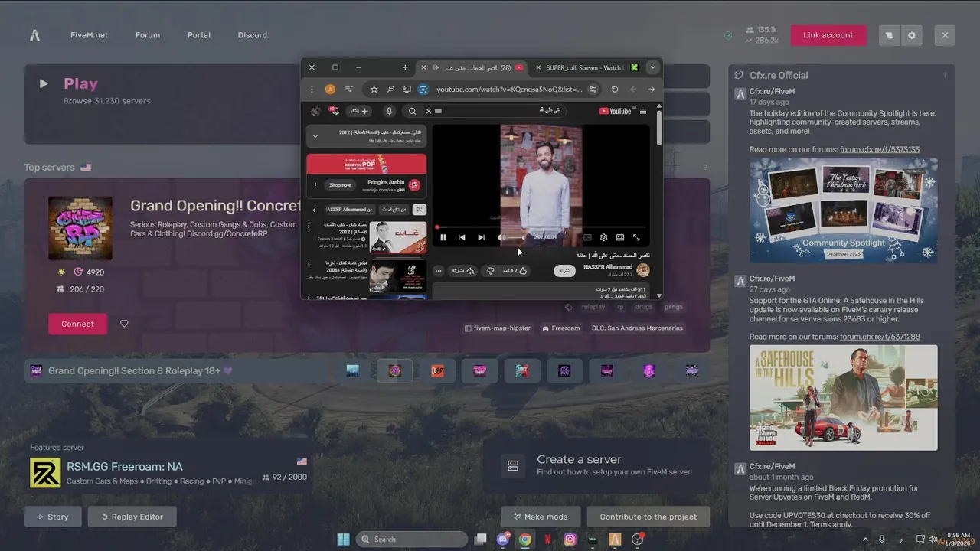Image resolution: width=980 pixels, height=551 pixels.
Task: Open the YouTube hamburger menu
Action: tap(643, 111)
